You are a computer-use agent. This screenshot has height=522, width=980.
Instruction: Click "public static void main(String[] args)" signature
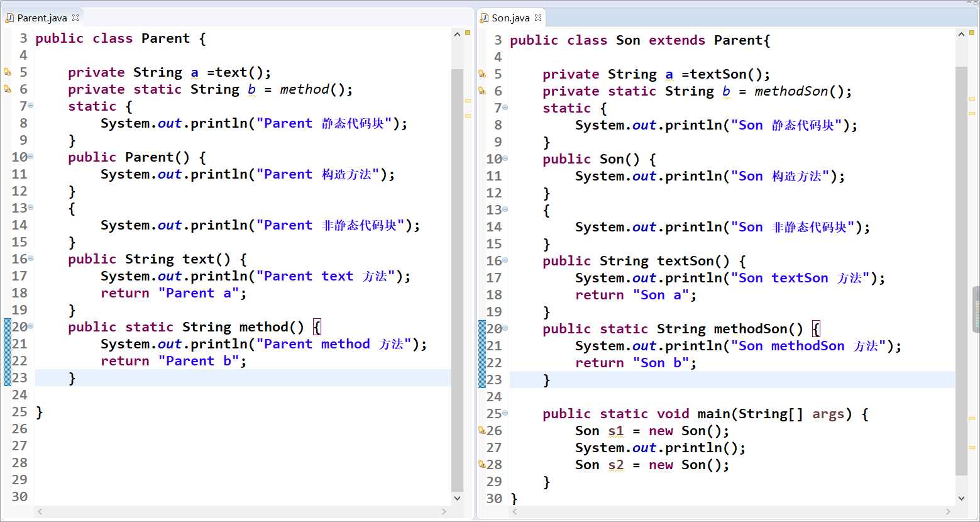698,414
